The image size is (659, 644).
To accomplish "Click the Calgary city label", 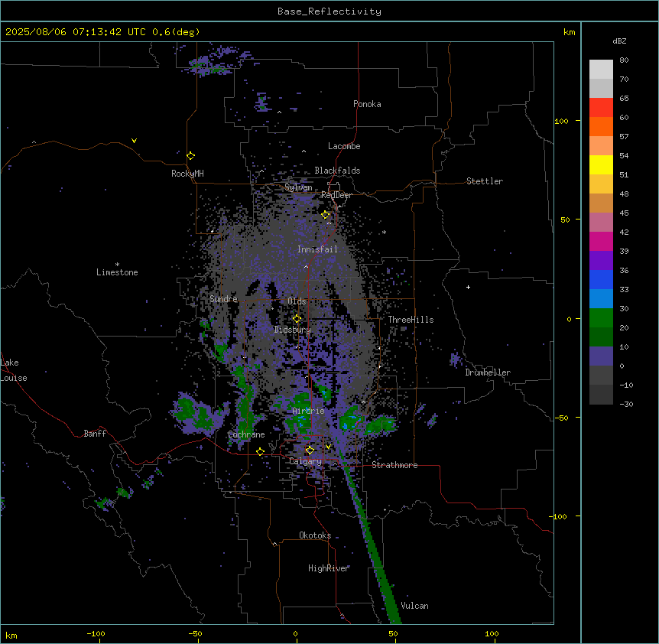I will pyautogui.click(x=306, y=461).
